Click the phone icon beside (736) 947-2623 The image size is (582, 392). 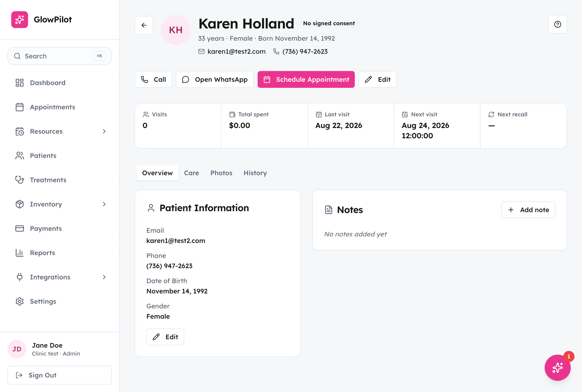tap(276, 51)
